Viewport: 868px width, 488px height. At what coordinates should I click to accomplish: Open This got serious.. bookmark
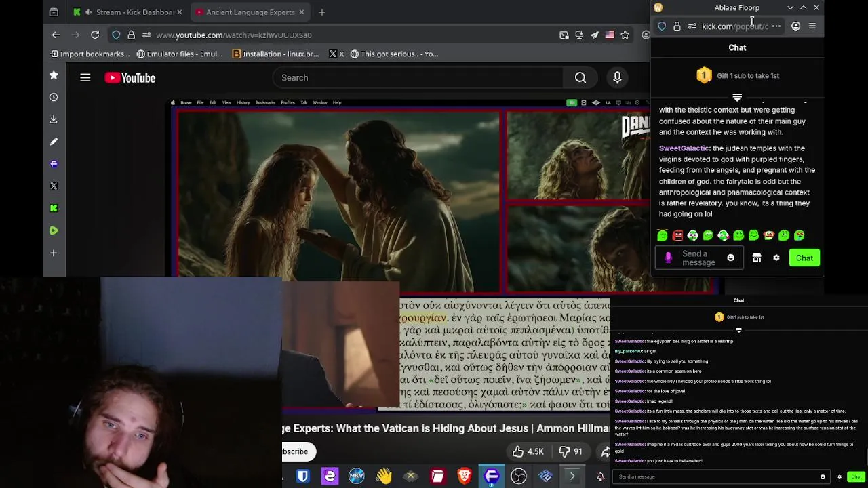pos(394,54)
